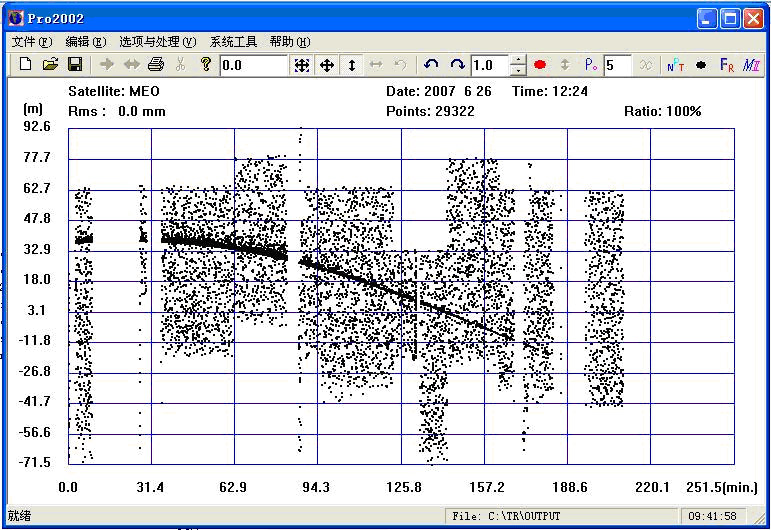The height and width of the screenshot is (530, 771).
Task: Click the NPT toolbar icon
Action: pyautogui.click(x=676, y=65)
